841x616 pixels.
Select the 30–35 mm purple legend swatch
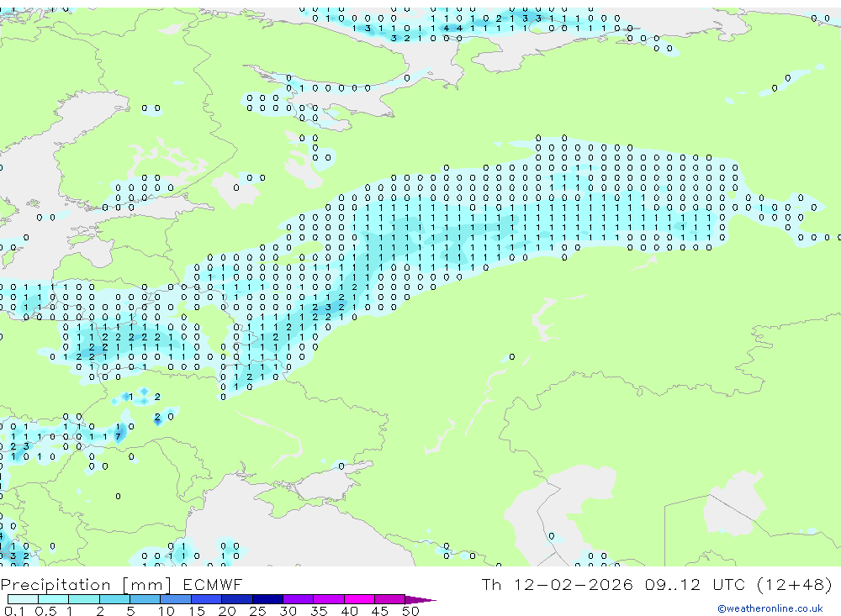[x=299, y=599]
